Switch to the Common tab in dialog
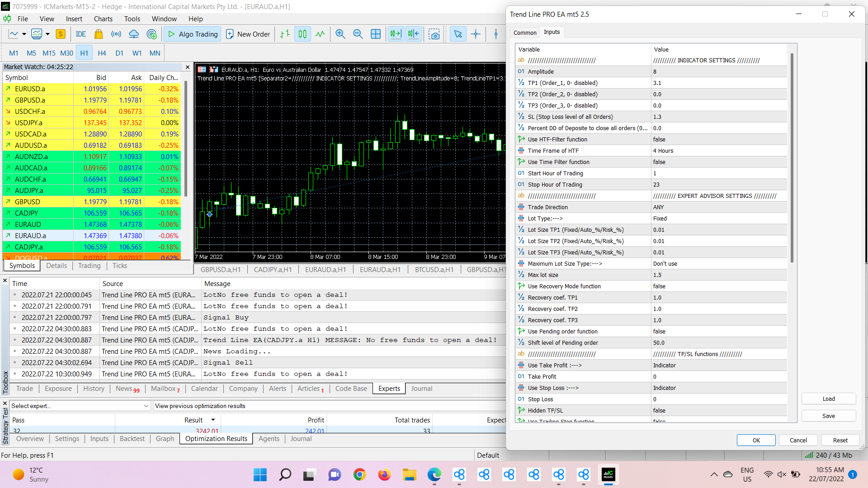The image size is (868, 488). (524, 33)
